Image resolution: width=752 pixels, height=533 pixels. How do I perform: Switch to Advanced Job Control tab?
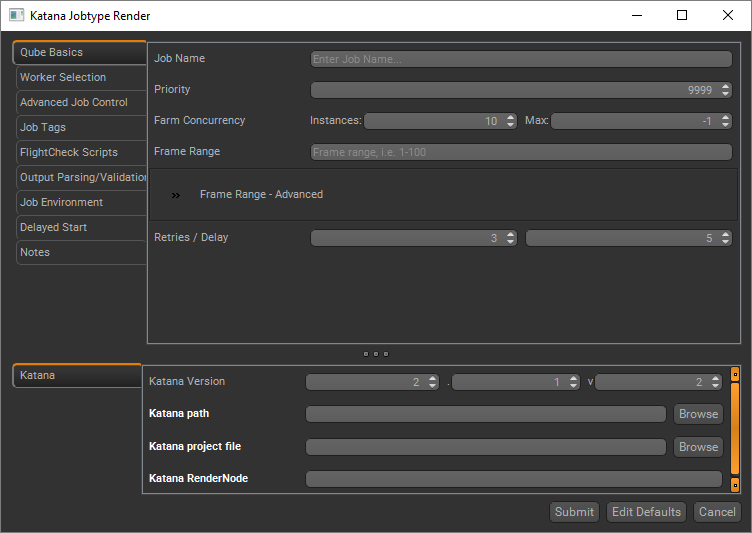82,102
